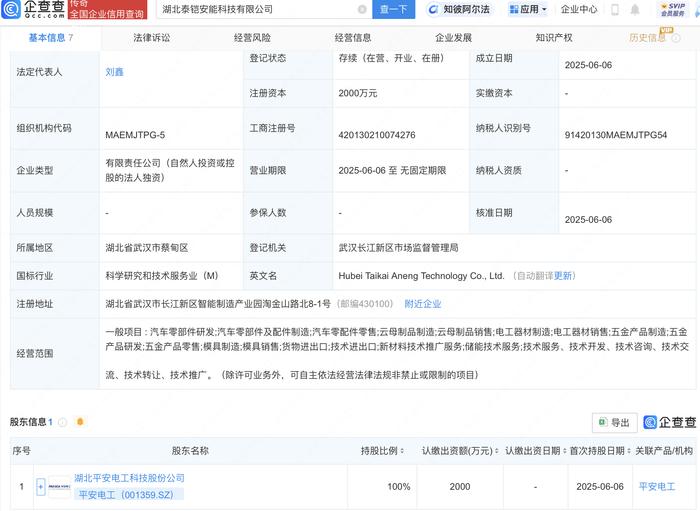Click orange alert bell beside 股东信息

80,422
